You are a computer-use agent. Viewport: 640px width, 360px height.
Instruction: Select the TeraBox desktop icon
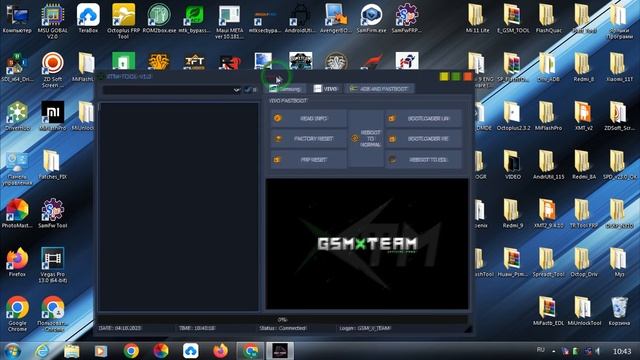tap(88, 19)
